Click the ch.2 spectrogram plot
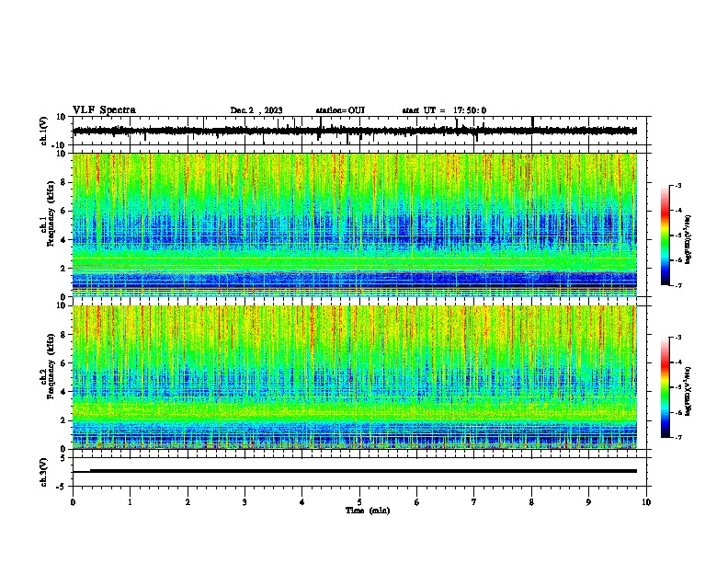 tap(355, 377)
